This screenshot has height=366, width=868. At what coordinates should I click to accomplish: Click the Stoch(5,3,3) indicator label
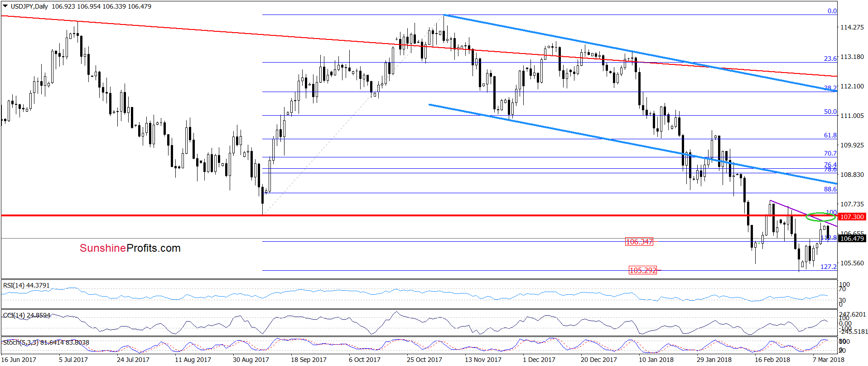click(x=46, y=342)
